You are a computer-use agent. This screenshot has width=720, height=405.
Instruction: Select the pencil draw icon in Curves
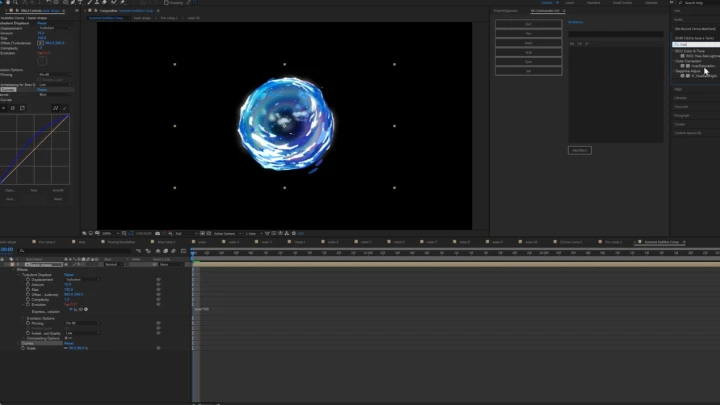coord(65,108)
